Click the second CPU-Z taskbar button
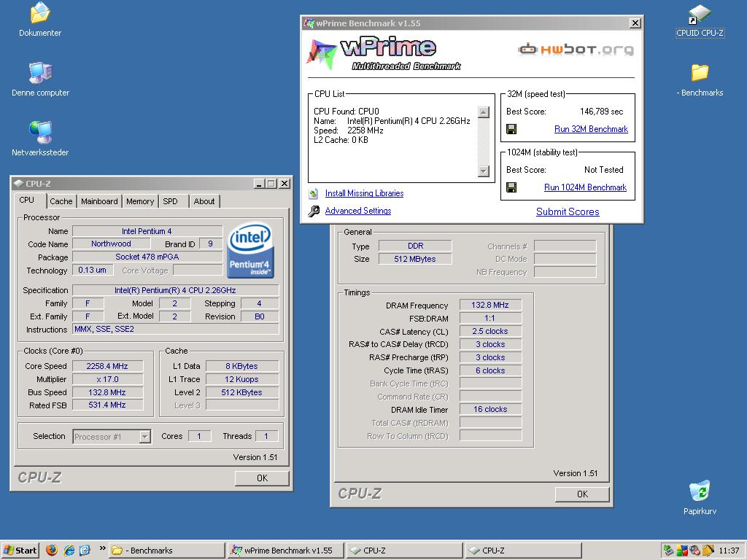Screen dimensions: 747x560 click(524, 550)
